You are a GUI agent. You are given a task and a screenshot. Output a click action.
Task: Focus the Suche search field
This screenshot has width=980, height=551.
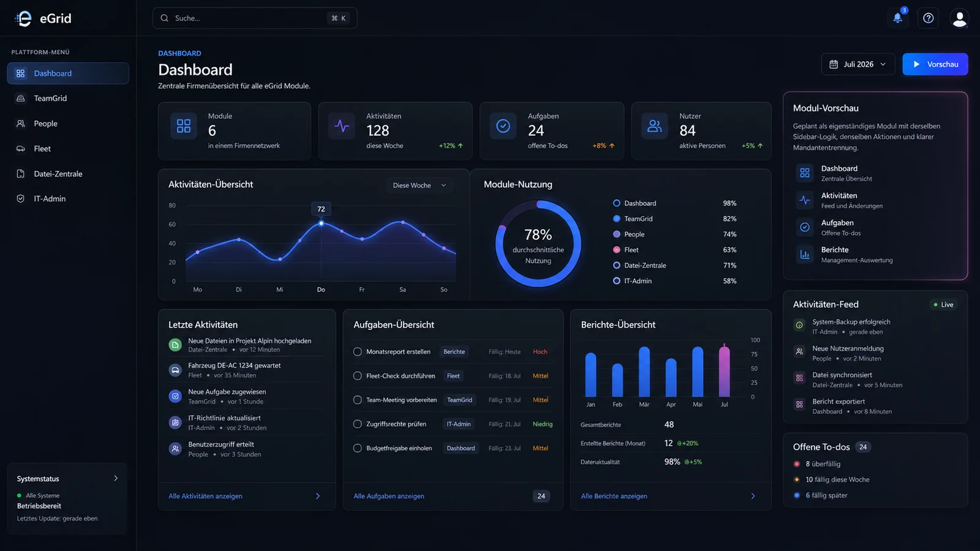click(255, 18)
